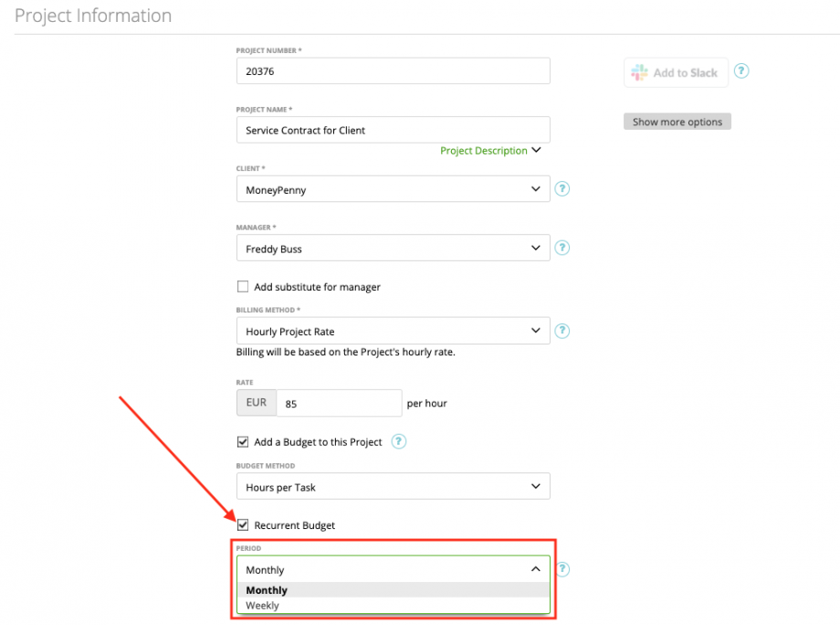
Task: Click Show more options
Action: pyautogui.click(x=677, y=121)
